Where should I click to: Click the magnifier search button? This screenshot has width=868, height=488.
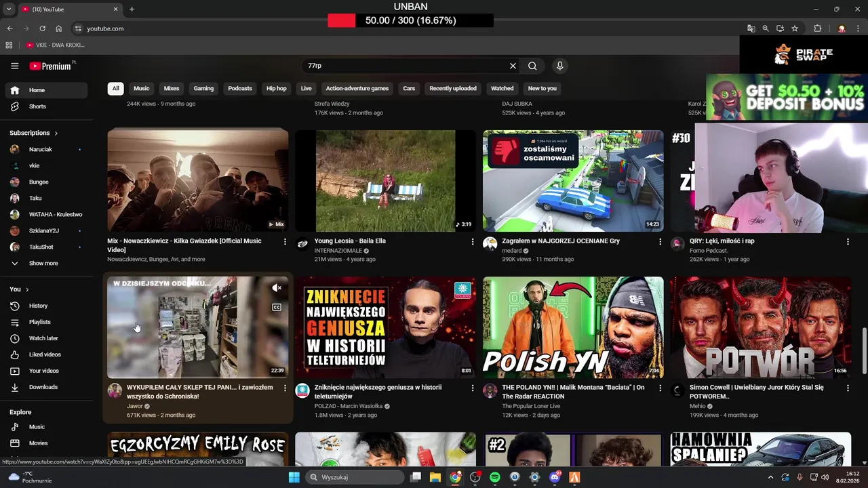click(x=532, y=66)
